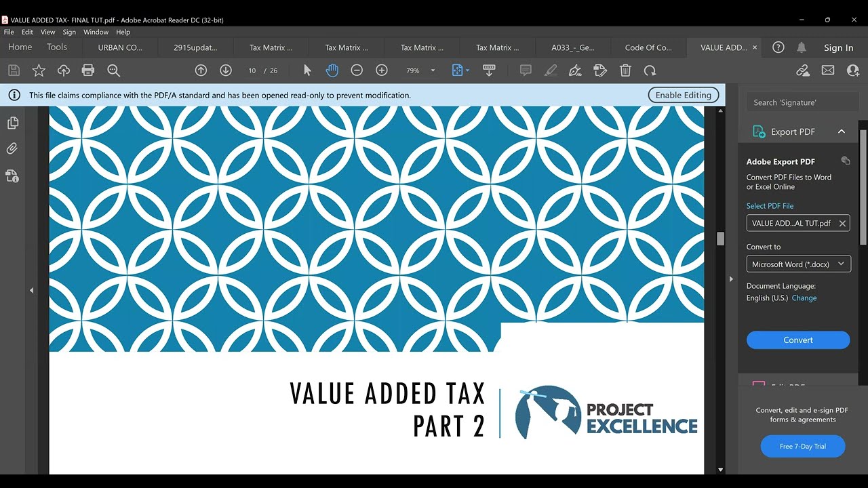
Task: Open the Fill and Sign pen tool
Action: [576, 70]
